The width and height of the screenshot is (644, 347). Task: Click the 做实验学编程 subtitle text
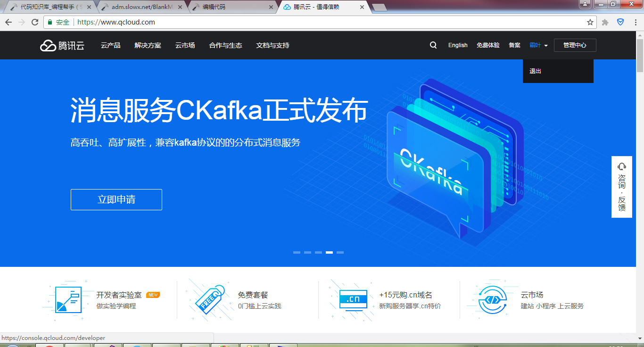(x=116, y=306)
